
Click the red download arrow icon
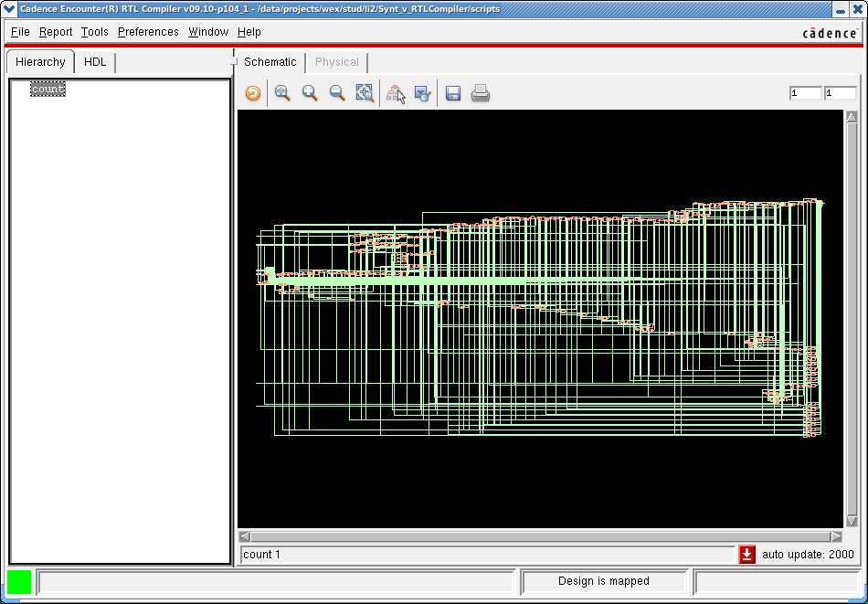(746, 554)
